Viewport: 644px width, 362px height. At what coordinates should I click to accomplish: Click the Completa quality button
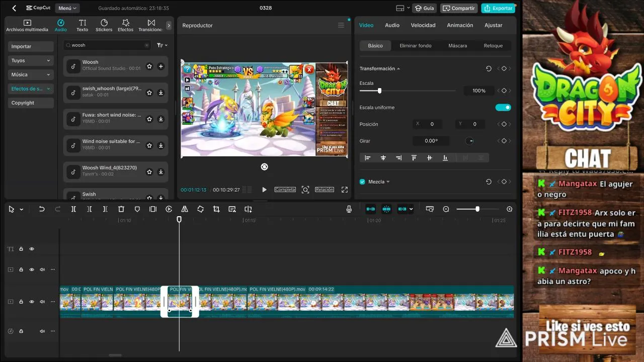click(x=285, y=190)
